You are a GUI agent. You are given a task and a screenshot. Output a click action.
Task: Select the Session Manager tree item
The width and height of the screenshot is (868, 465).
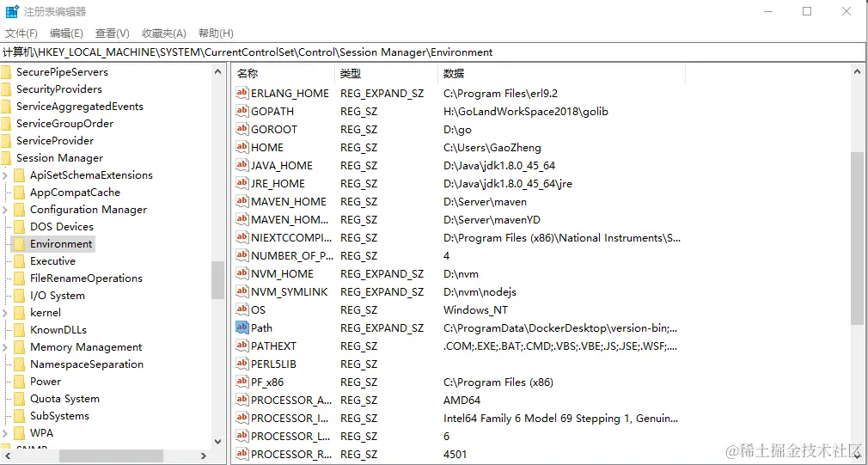(x=60, y=158)
